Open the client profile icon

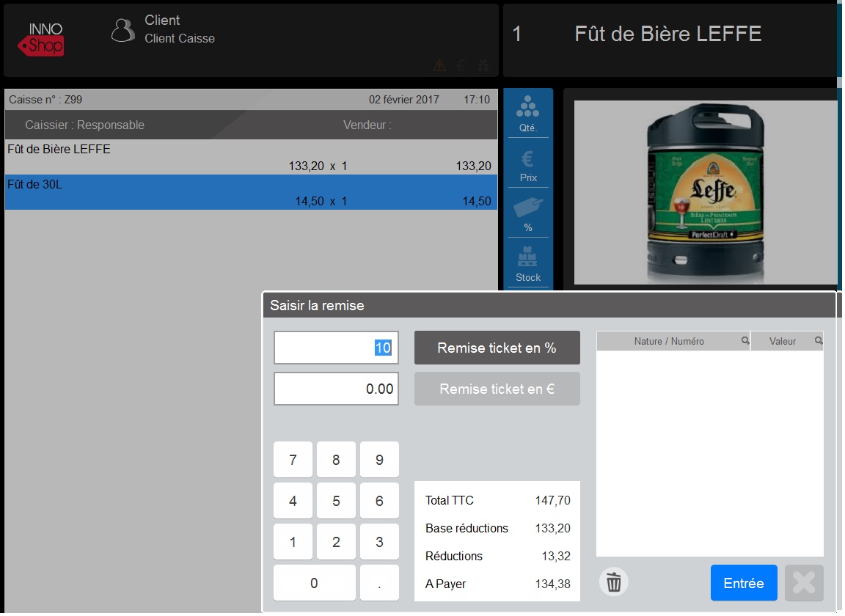click(x=123, y=30)
